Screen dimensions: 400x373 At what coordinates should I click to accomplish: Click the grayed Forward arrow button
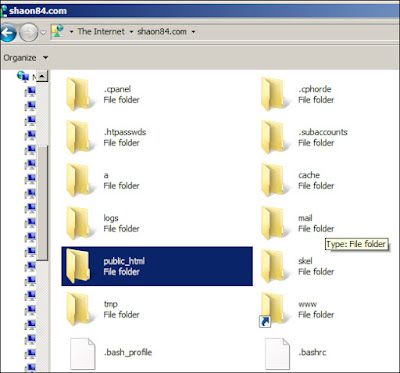(29, 33)
